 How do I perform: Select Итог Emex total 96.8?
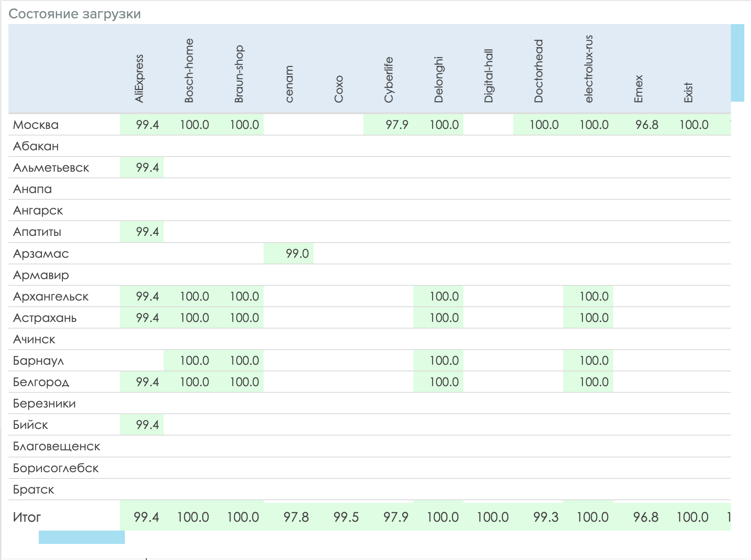[646, 517]
